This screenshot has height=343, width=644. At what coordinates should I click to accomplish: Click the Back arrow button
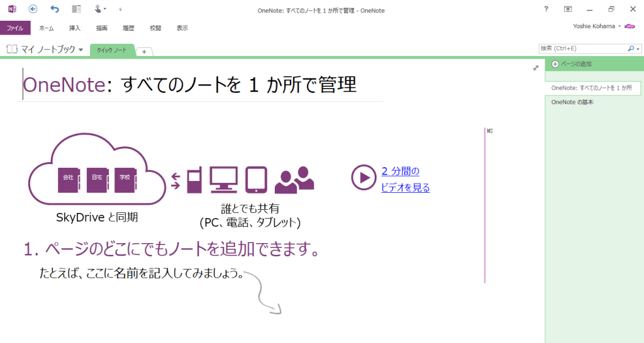tap(33, 9)
